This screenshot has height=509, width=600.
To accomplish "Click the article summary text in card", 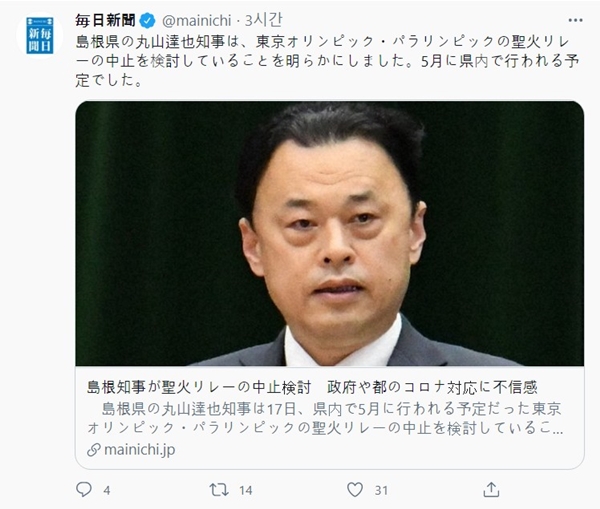I will click(325, 418).
